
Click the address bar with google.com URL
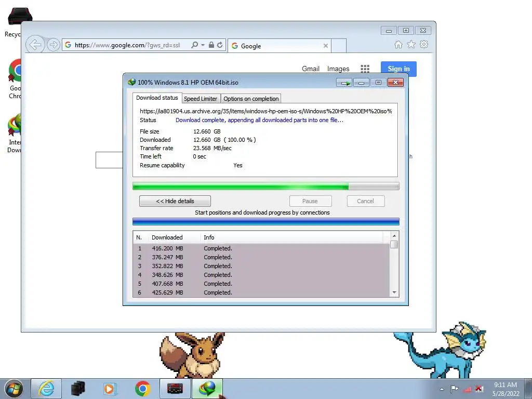coord(127,45)
